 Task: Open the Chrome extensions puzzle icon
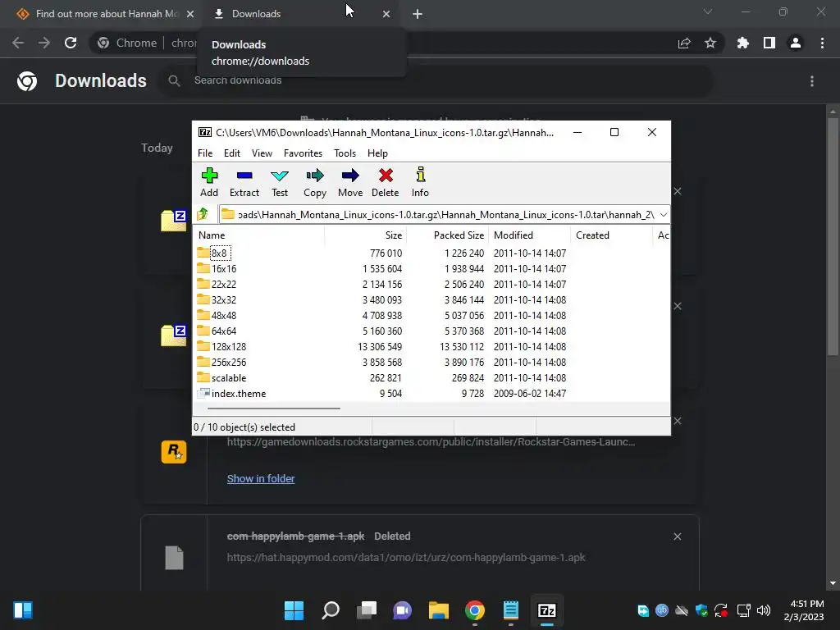pos(742,43)
